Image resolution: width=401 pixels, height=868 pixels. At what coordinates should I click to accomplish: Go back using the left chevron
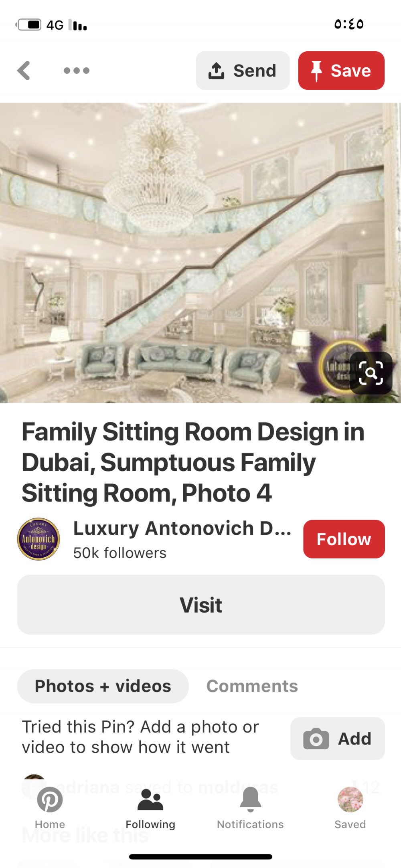tap(24, 71)
